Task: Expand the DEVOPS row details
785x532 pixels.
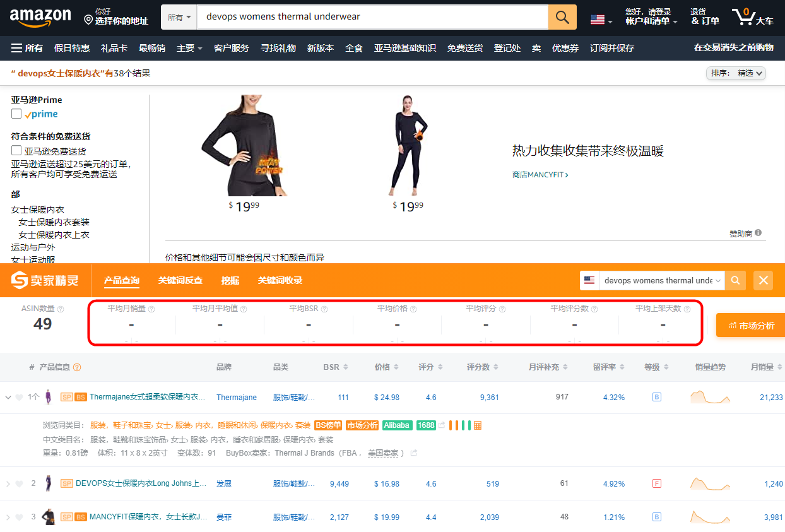Action: [x=8, y=484]
